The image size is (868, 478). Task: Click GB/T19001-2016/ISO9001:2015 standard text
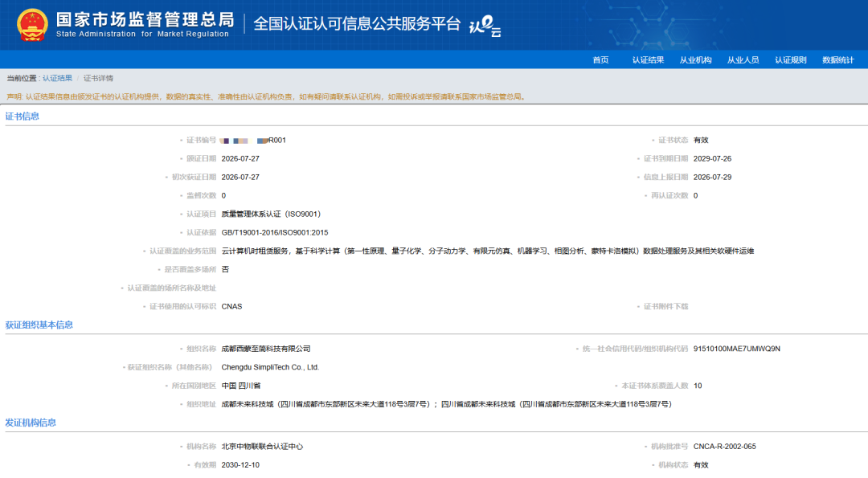tap(275, 233)
